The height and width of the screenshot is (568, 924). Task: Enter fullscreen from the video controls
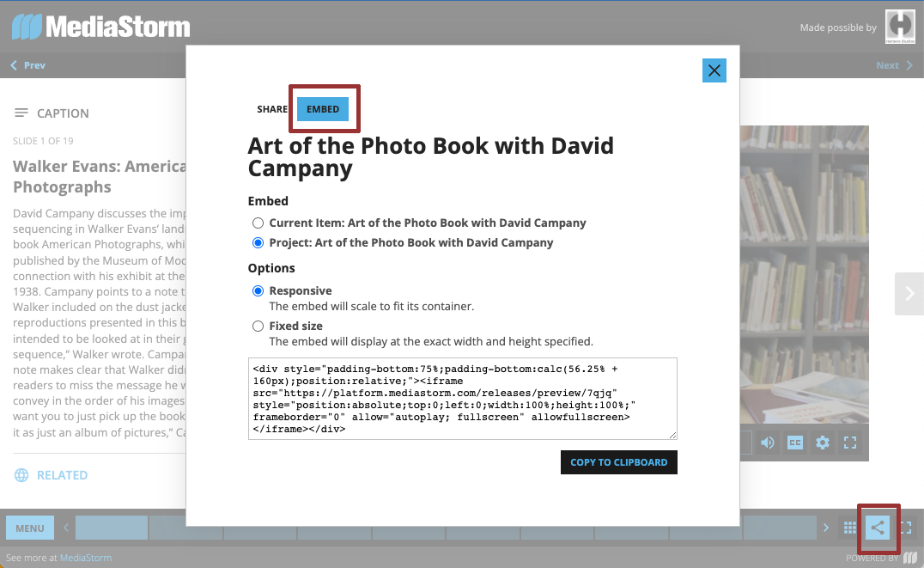[x=850, y=442]
